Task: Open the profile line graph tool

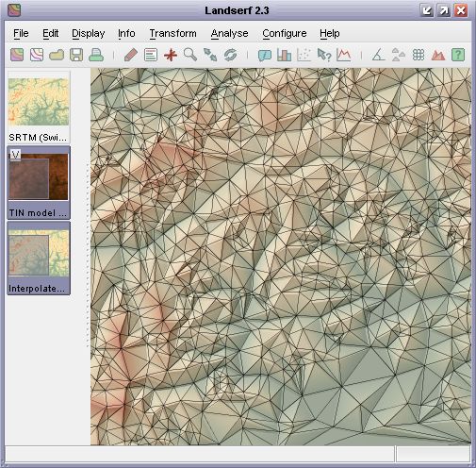Action: pyautogui.click(x=343, y=55)
